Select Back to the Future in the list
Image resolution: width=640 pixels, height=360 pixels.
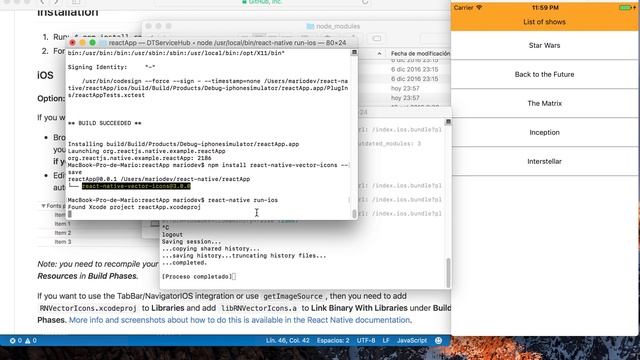[544, 74]
